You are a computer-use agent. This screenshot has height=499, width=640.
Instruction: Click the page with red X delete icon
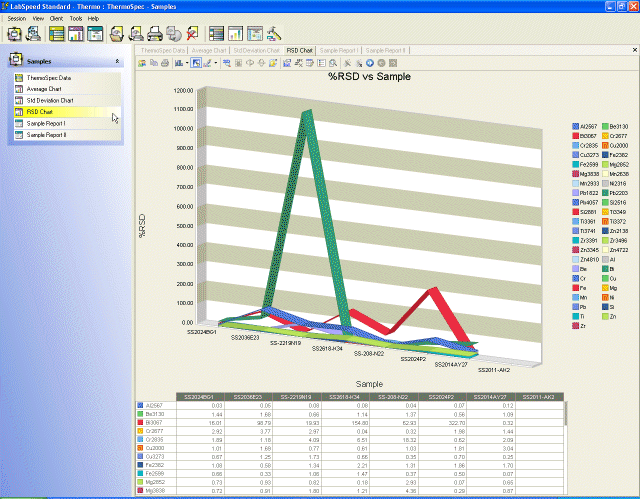coord(192,34)
